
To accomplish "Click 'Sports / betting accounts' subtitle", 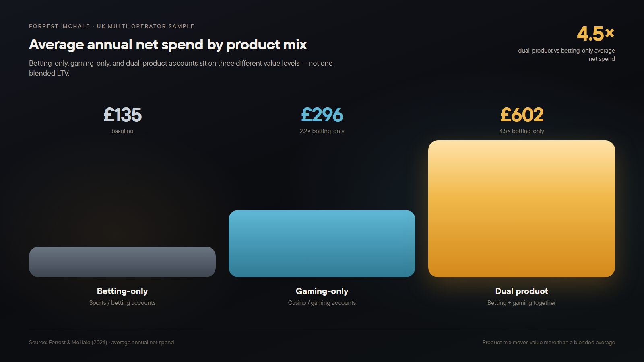I will point(122,303).
